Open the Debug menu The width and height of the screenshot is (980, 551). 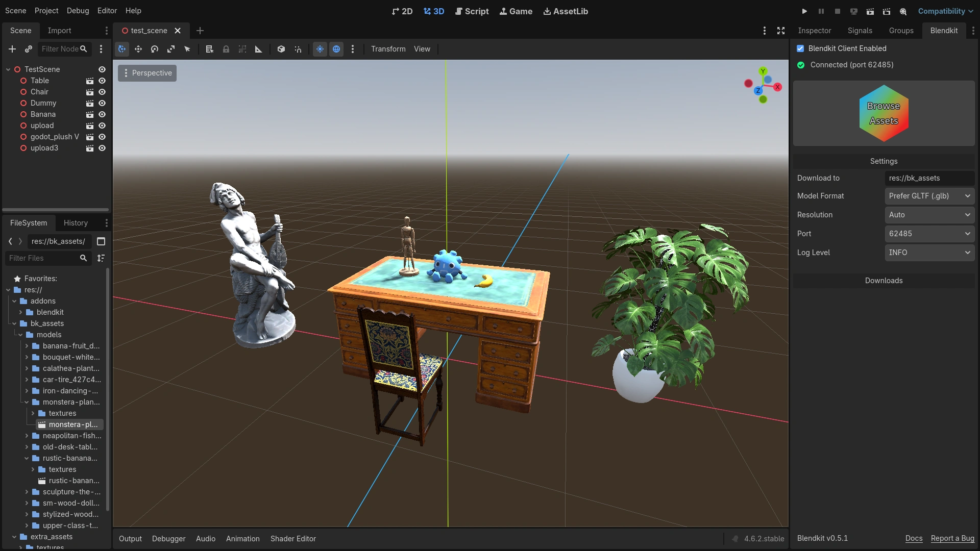[x=78, y=11]
